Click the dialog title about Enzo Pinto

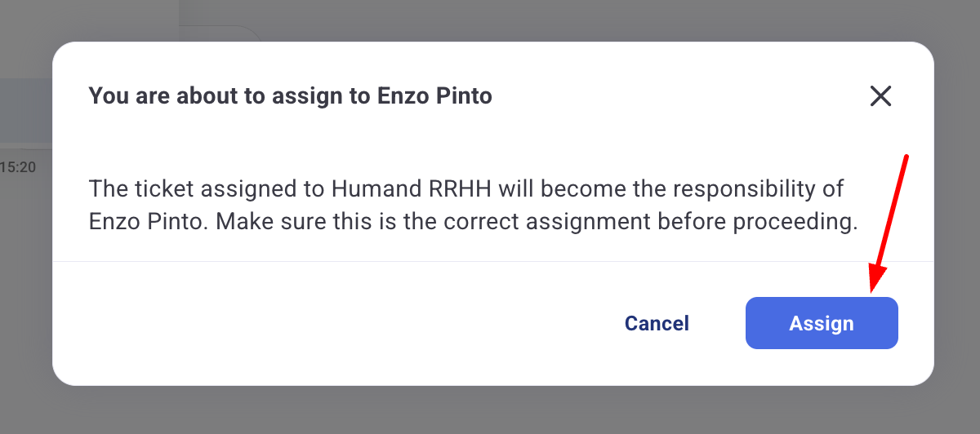tap(290, 96)
